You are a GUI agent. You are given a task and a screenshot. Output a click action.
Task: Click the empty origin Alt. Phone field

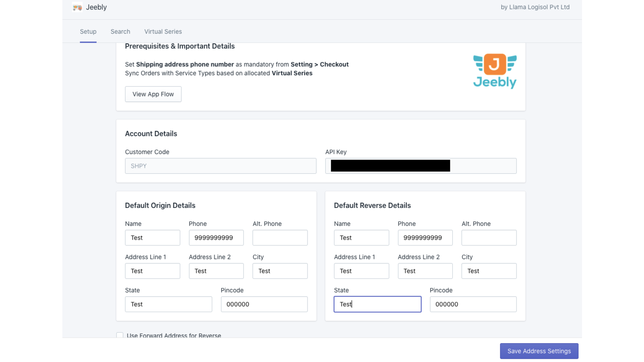coord(280,237)
